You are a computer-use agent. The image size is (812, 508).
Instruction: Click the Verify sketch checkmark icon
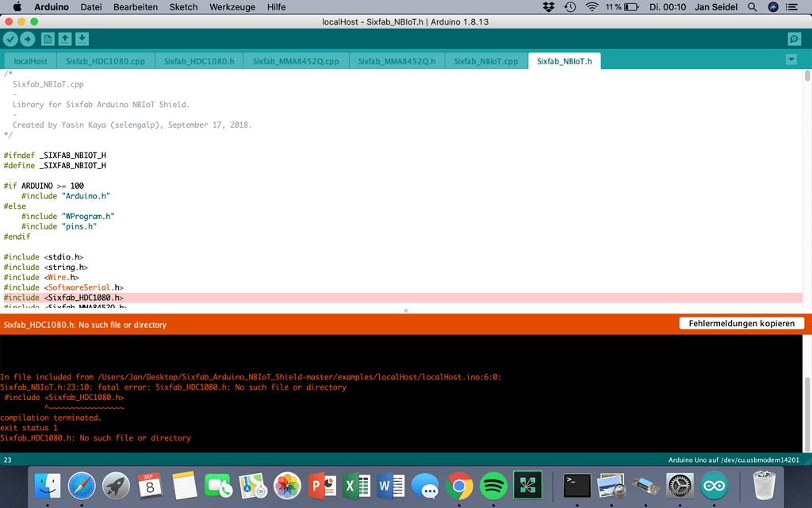coord(10,39)
